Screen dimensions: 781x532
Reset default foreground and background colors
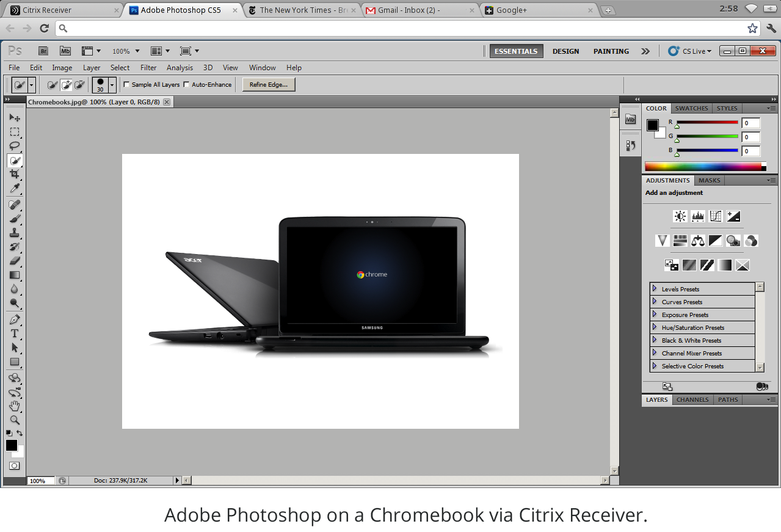(x=9, y=433)
